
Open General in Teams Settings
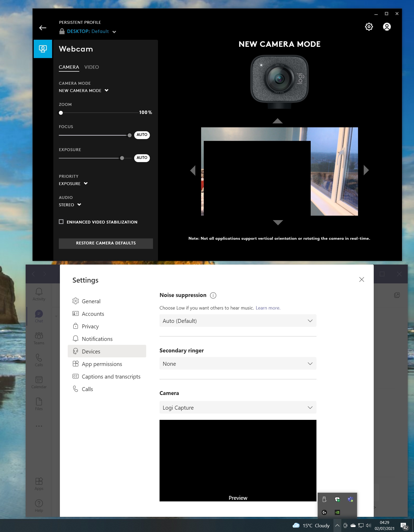107,301
